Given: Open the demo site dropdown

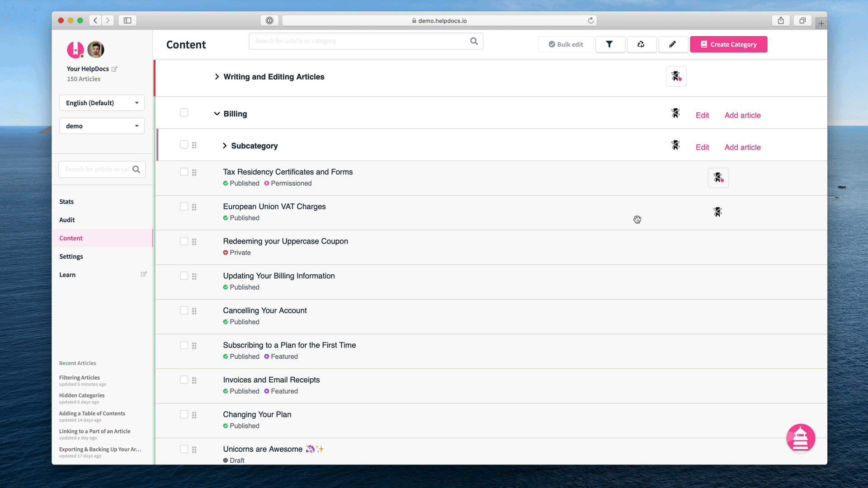Looking at the screenshot, I should pyautogui.click(x=102, y=126).
